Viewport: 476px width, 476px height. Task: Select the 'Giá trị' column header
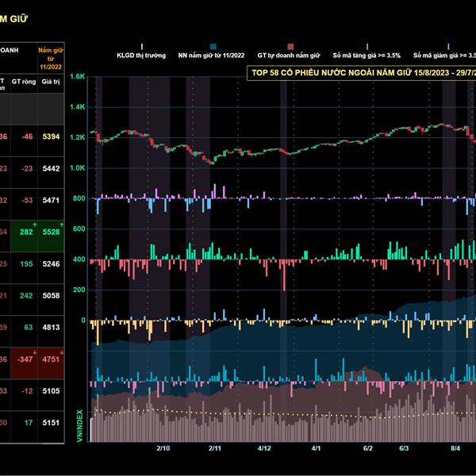coord(51,82)
